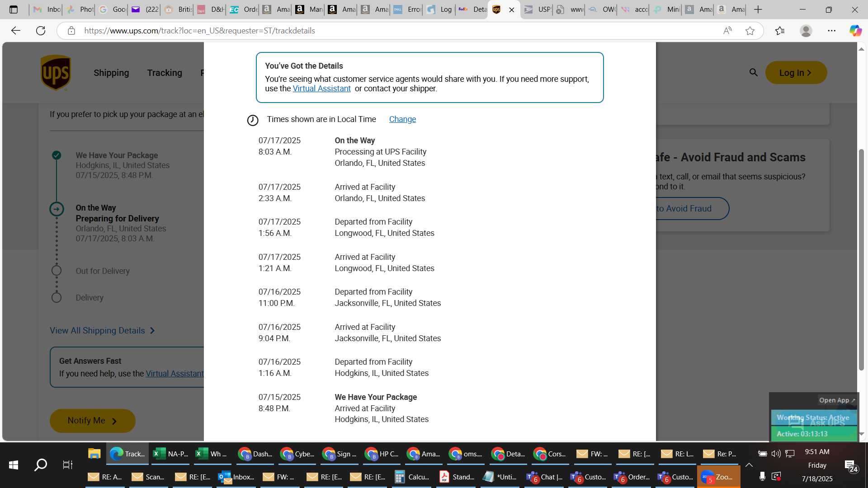
Task: View site information lock icon
Action: 71,31
